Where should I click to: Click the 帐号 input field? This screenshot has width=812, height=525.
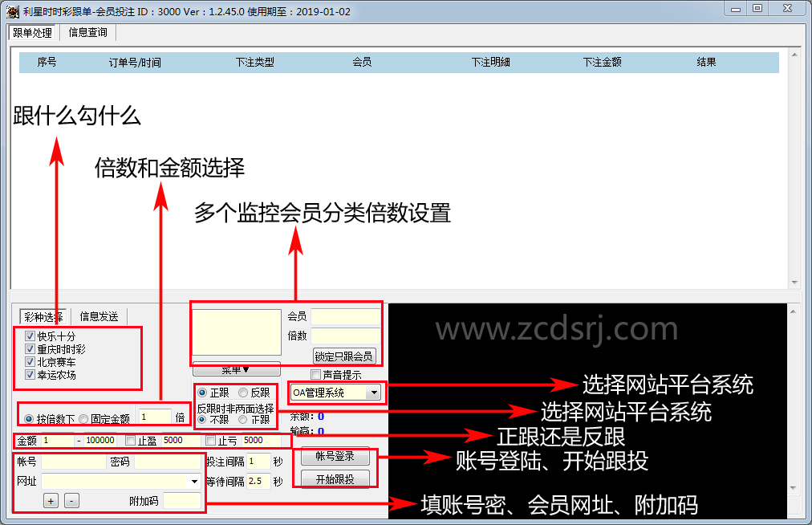(74, 462)
